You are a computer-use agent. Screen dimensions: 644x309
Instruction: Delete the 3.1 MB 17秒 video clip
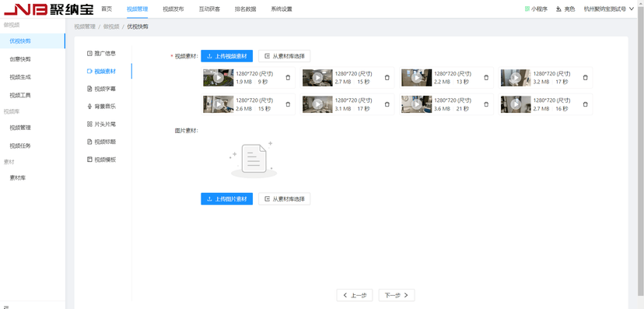point(387,104)
